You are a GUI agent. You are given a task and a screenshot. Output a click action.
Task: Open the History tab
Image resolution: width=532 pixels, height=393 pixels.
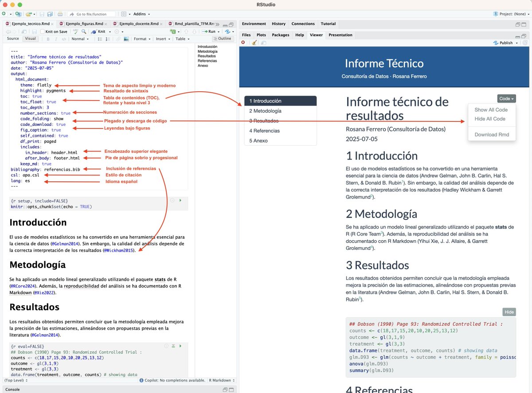278,24
